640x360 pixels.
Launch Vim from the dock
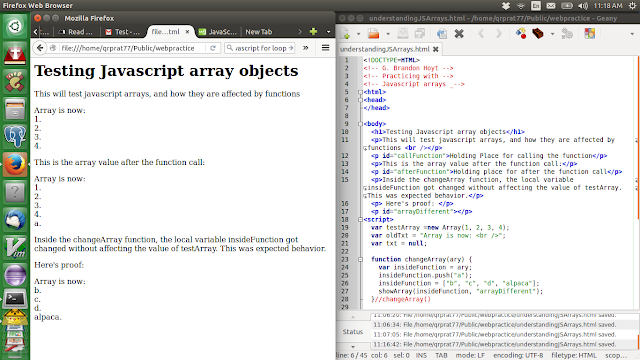tap(15, 247)
